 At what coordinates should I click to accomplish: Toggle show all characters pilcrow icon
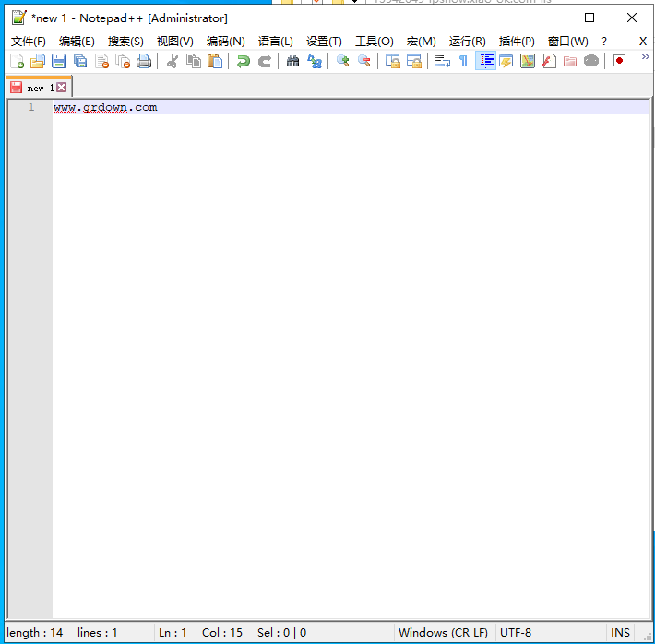pos(463,61)
